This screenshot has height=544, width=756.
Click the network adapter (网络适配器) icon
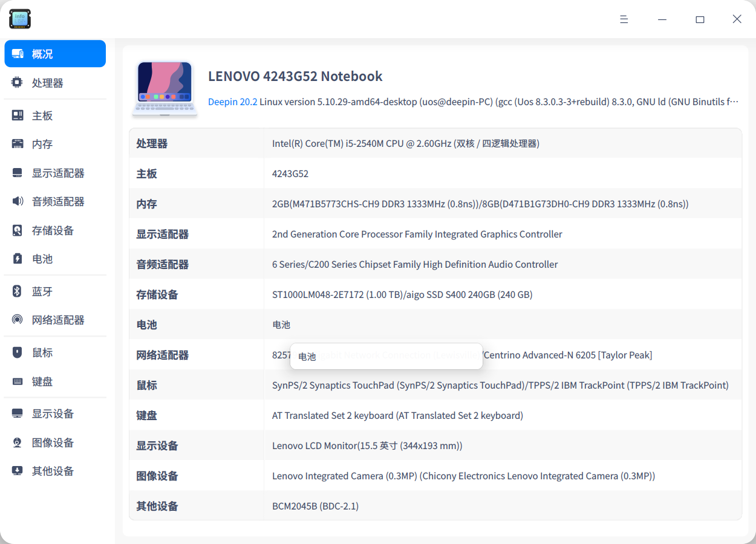(18, 320)
